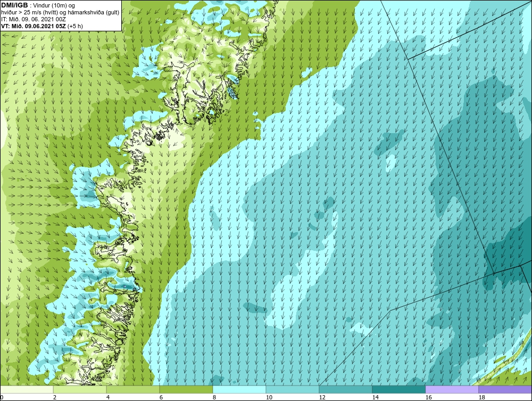Click the legend scale label "0"
Viewport: 532px width, 401px height.
point(2,397)
